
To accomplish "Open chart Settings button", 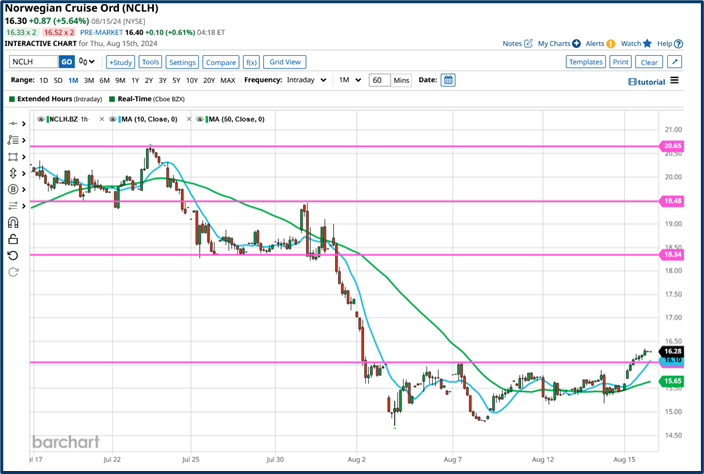I will coord(182,62).
